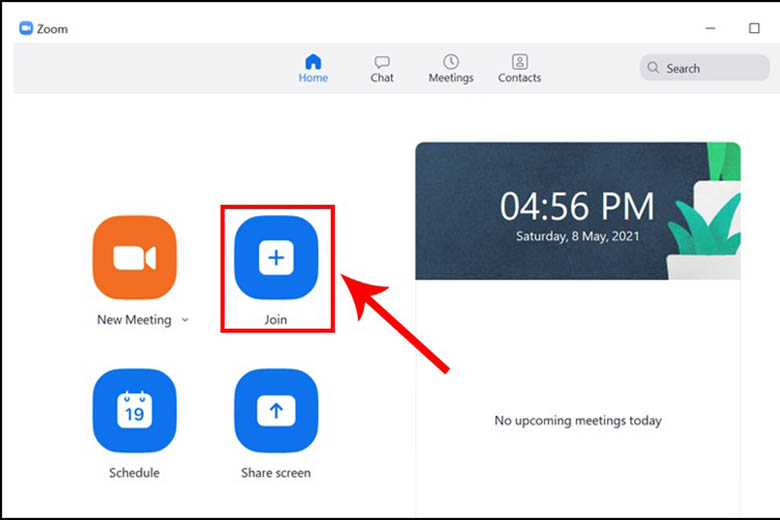780x520 pixels.
Task: Start a New Meeting with the orange camera icon
Action: point(134,257)
